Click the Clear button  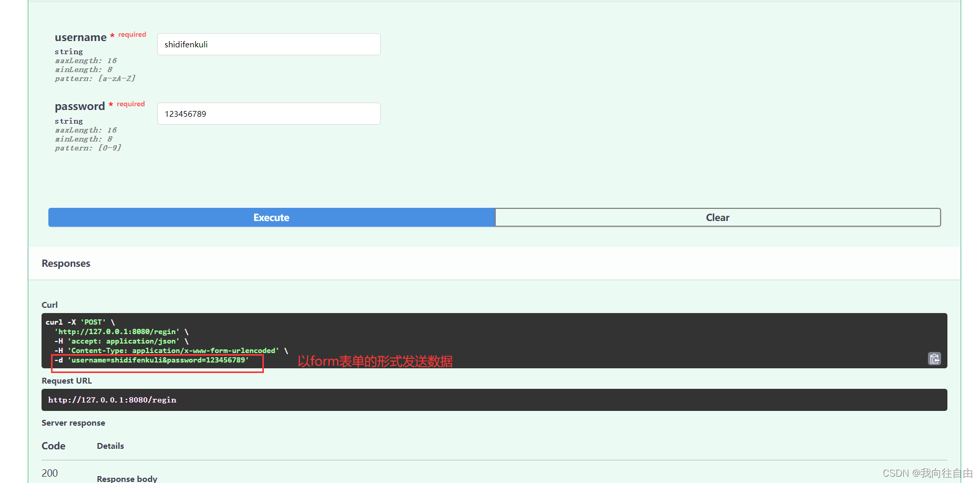click(717, 217)
